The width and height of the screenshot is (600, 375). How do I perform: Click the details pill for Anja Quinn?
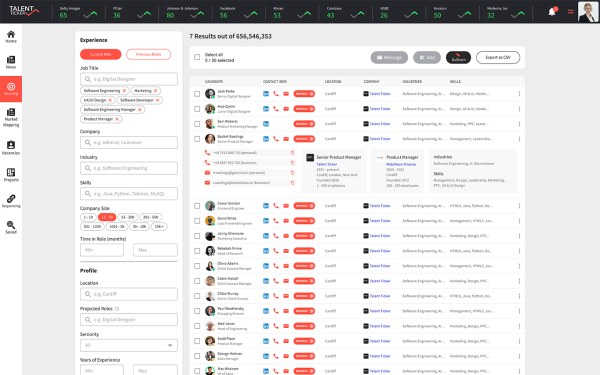304,109
